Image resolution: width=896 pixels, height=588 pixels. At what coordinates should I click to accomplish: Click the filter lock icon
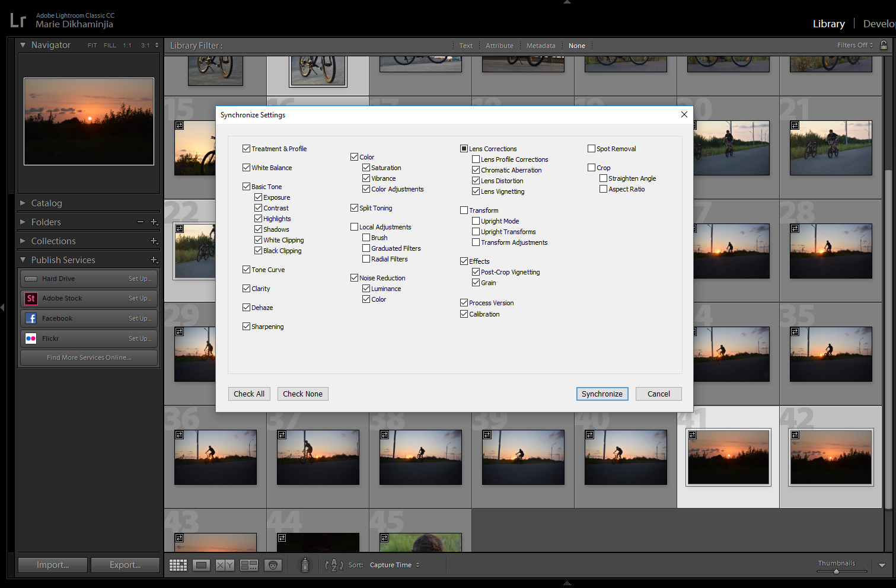[x=884, y=45]
